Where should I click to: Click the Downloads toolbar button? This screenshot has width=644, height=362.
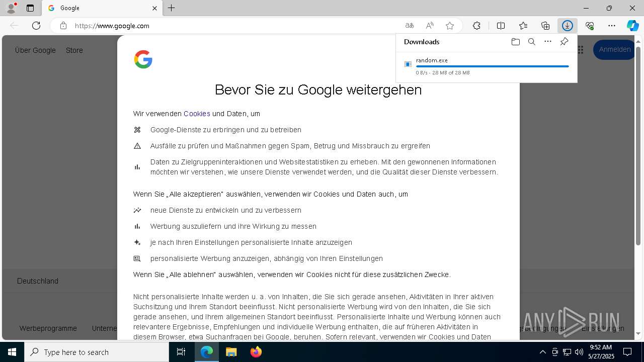tap(568, 26)
